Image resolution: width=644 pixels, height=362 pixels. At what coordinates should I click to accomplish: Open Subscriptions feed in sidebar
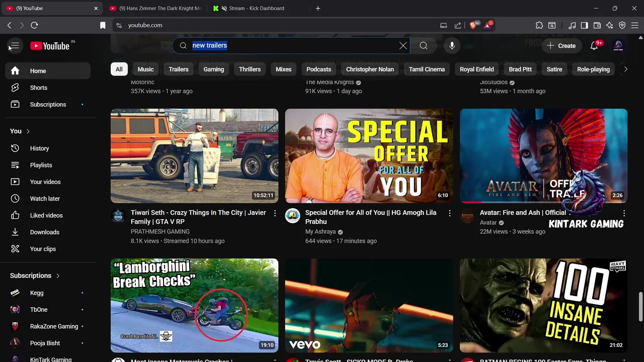coord(48,105)
